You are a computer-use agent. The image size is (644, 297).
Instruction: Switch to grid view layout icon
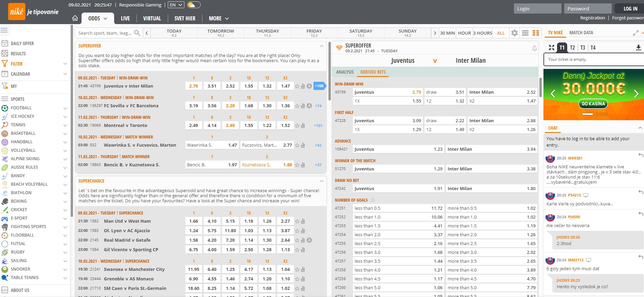(x=536, y=33)
